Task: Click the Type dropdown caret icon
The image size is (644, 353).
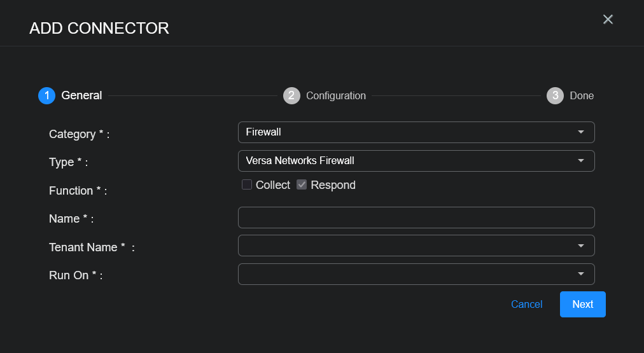Action: (x=580, y=161)
